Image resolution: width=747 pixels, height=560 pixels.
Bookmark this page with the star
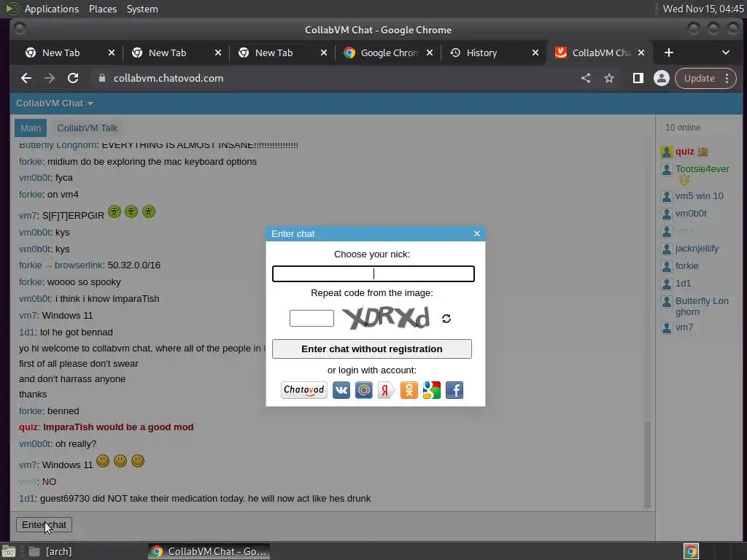point(609,78)
